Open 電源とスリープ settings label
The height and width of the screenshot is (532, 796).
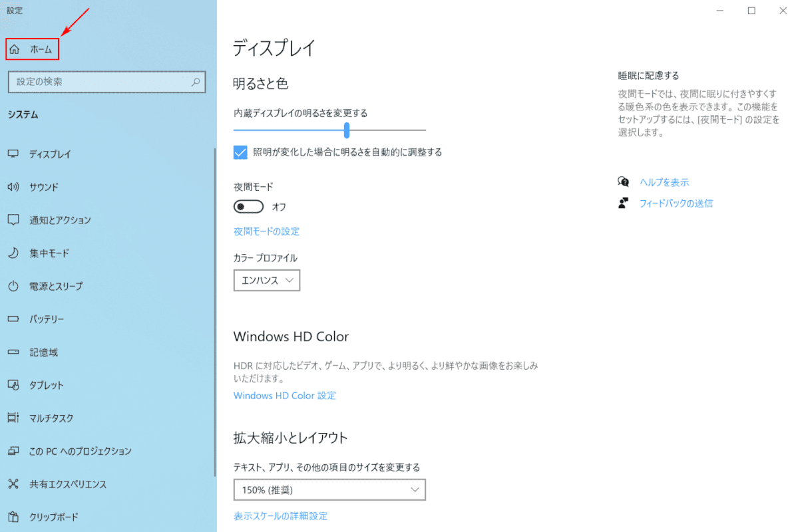56,286
